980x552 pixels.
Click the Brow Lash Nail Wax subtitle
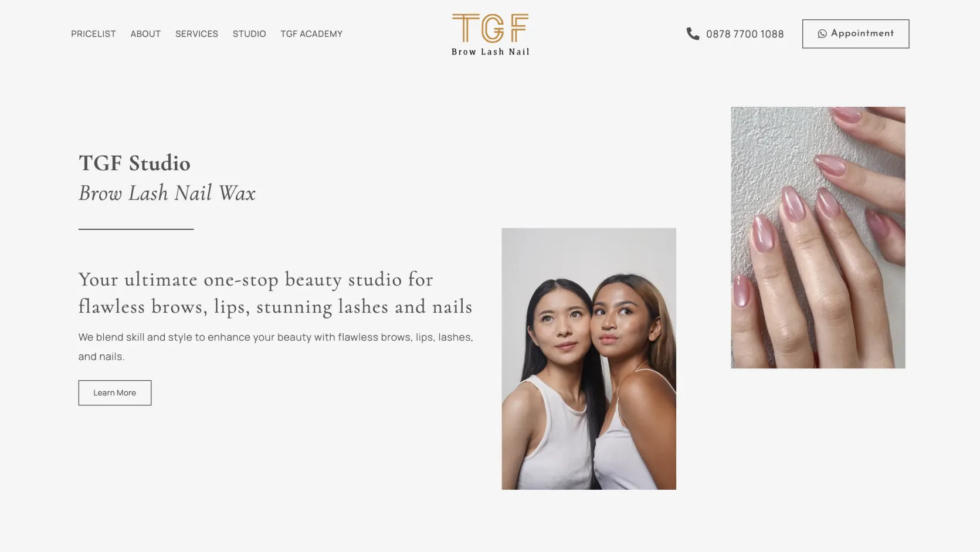[167, 193]
